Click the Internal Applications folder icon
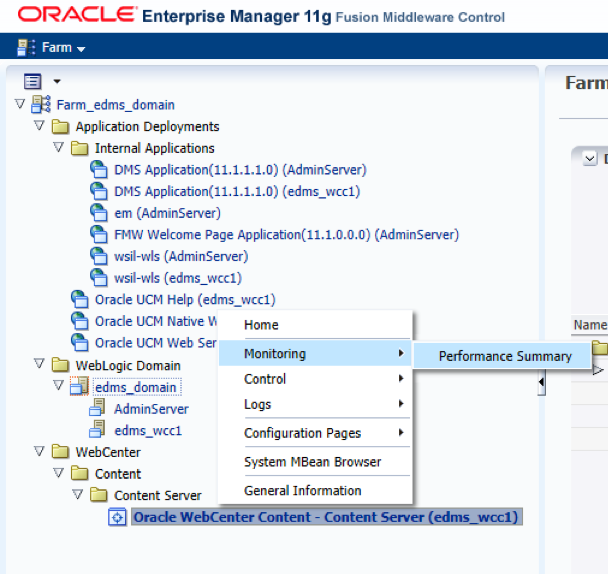This screenshot has height=574, width=608. click(79, 148)
